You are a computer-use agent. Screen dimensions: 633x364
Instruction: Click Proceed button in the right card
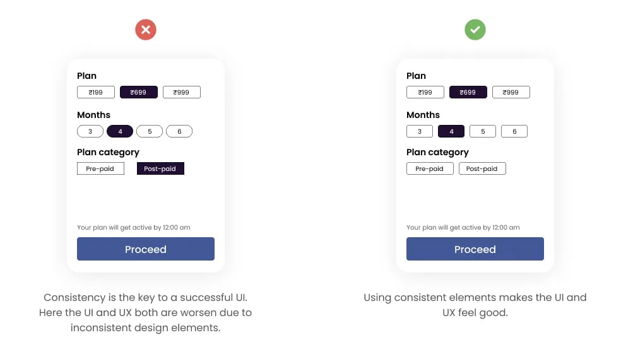tap(475, 249)
